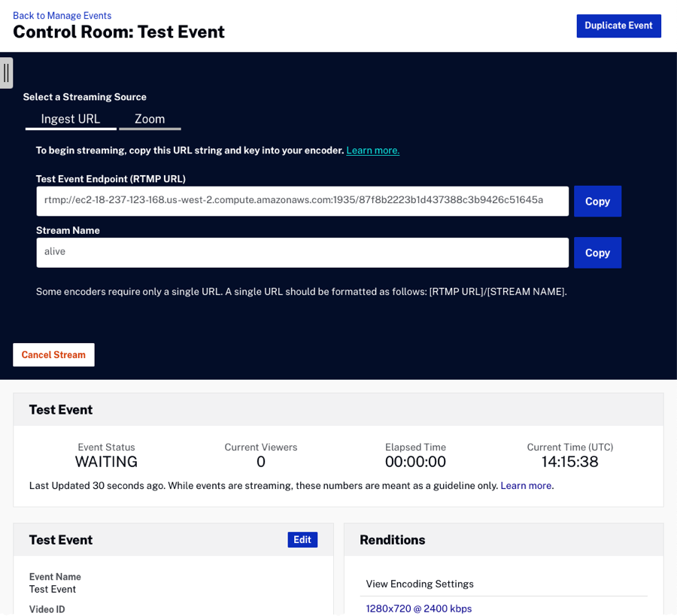Edit the Test Event details
677x616 pixels.
point(302,539)
